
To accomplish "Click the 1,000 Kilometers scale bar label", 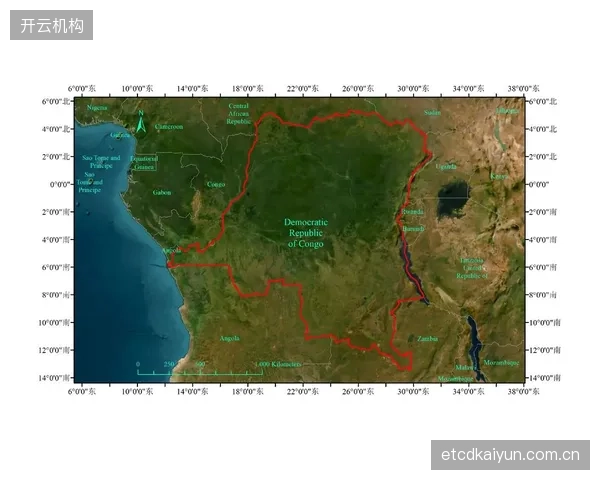I will (x=278, y=364).
